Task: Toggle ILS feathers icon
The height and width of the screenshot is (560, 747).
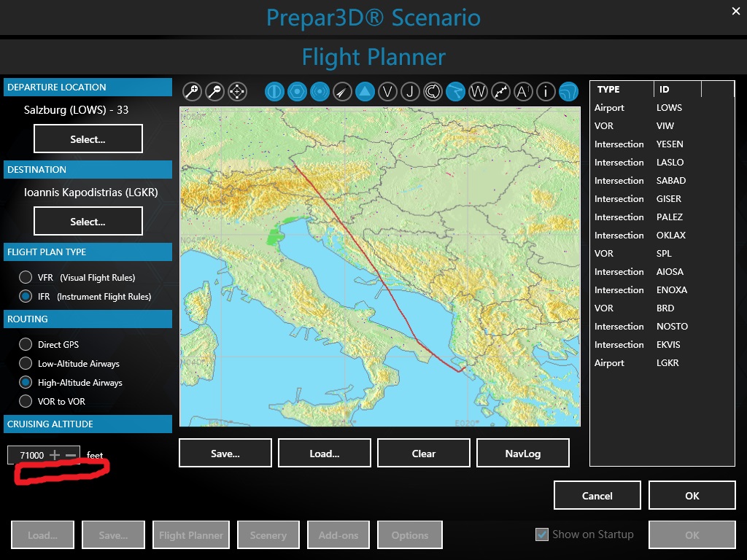Action: tap(342, 91)
